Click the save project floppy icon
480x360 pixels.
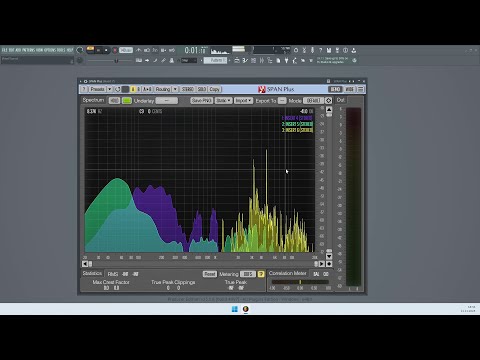pos(329,50)
